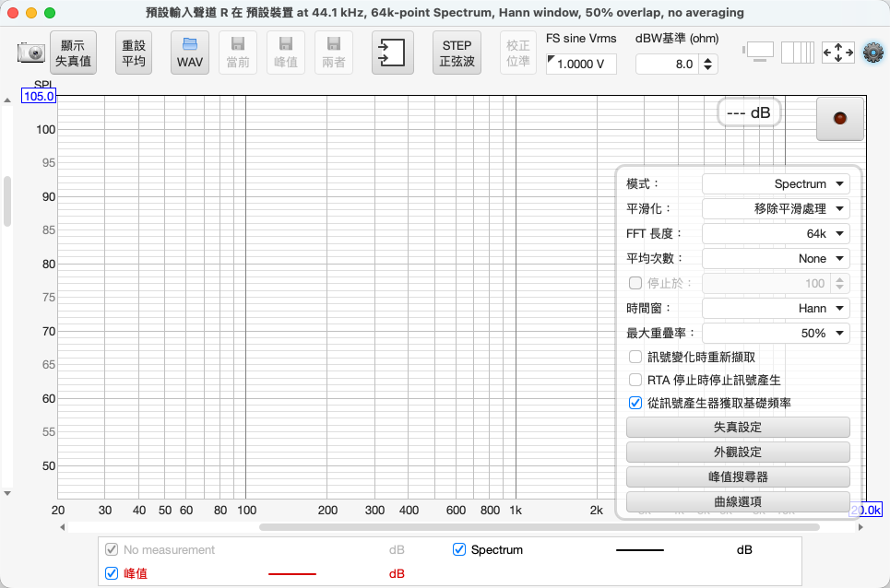Save the peak (峰值) trace
The image size is (890, 588).
pos(286,53)
